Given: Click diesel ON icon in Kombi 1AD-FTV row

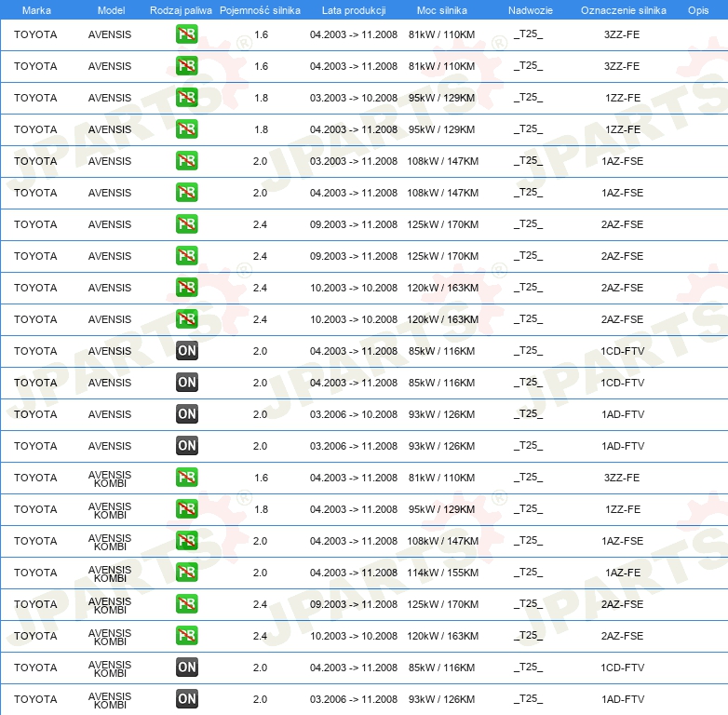Looking at the screenshot, I should (x=186, y=699).
